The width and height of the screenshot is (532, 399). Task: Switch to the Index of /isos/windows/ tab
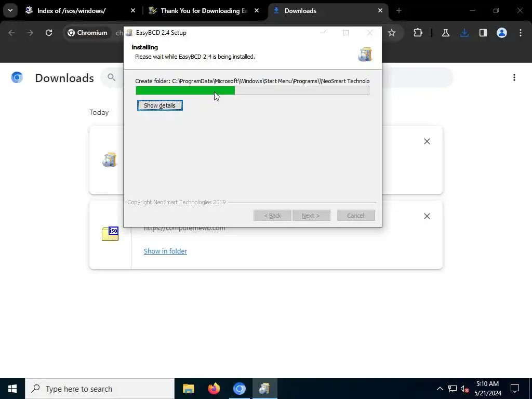coord(72,11)
